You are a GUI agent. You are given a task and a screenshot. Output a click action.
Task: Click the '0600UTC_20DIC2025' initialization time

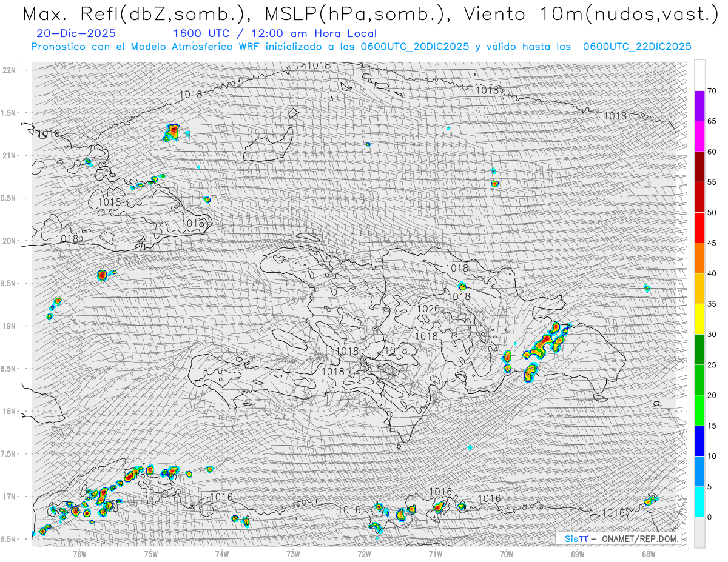point(414,46)
